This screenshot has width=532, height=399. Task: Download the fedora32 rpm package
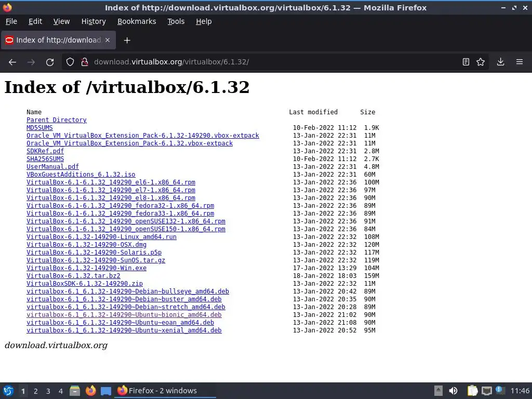click(x=120, y=206)
